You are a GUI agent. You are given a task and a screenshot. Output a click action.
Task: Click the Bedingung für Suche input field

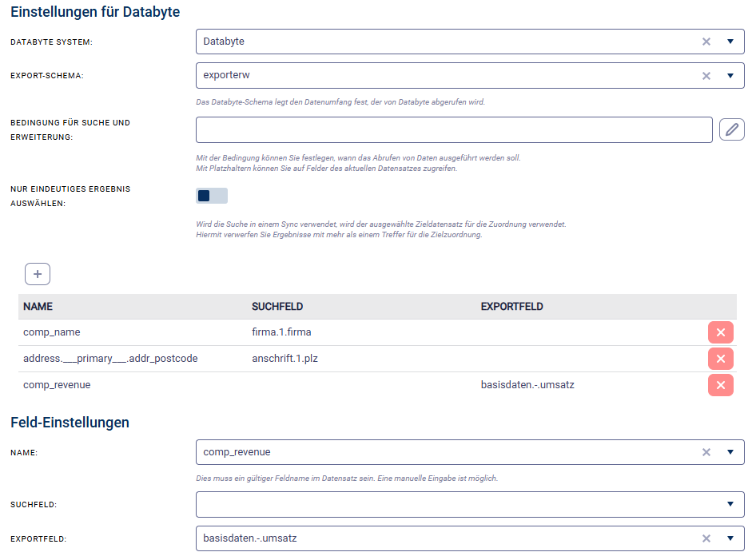(x=453, y=129)
